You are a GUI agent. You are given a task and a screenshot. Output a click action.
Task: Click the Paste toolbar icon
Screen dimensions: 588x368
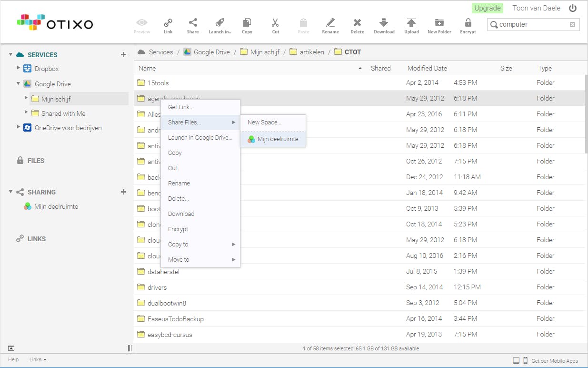click(303, 22)
